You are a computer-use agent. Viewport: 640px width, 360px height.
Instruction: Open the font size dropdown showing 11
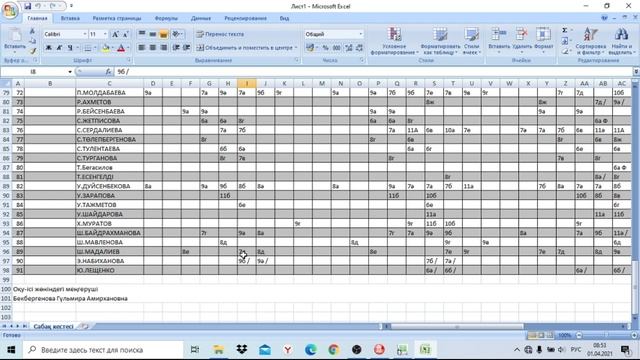105,34
